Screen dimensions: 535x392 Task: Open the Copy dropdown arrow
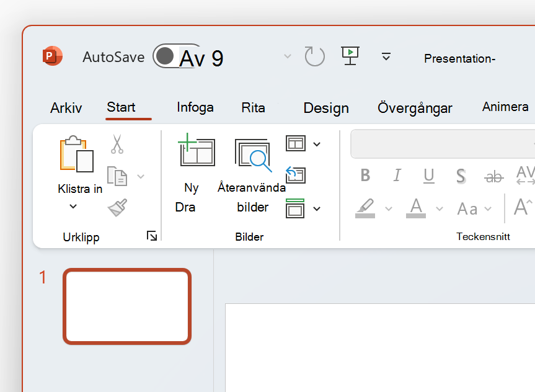tap(141, 176)
